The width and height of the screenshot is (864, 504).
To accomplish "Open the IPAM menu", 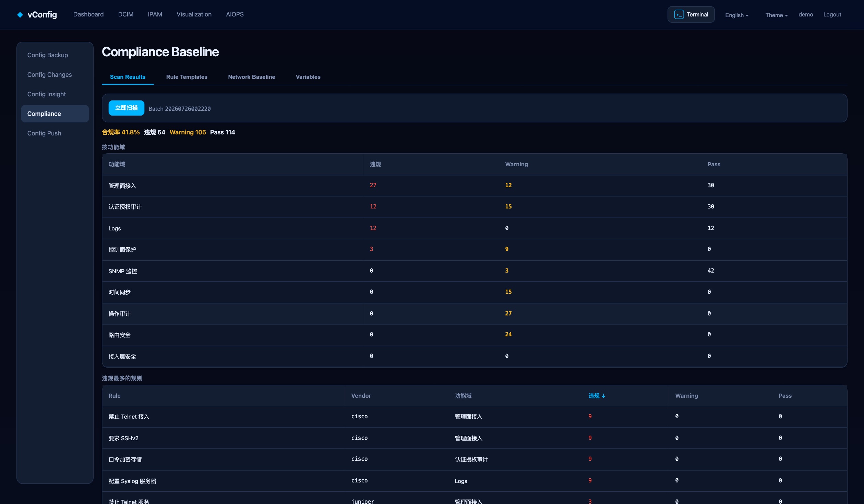I will 155,14.
